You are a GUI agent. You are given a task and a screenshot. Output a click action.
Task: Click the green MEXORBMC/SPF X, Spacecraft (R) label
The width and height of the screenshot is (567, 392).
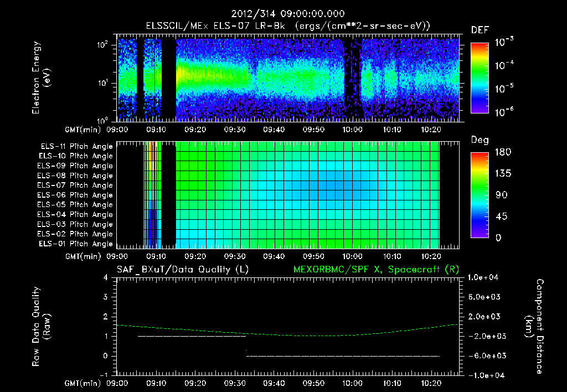(376, 270)
